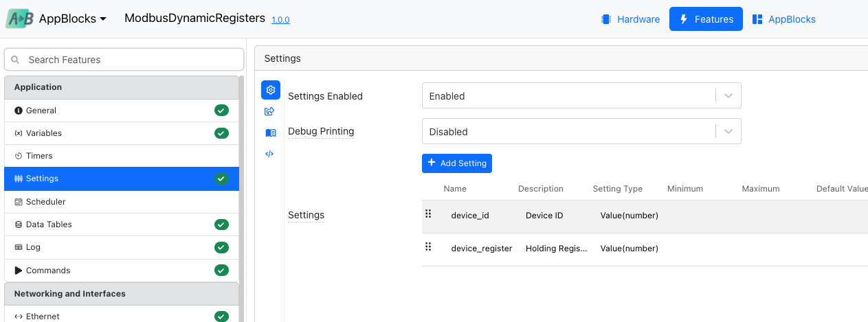Select Data Tables in the feature list

(x=122, y=225)
